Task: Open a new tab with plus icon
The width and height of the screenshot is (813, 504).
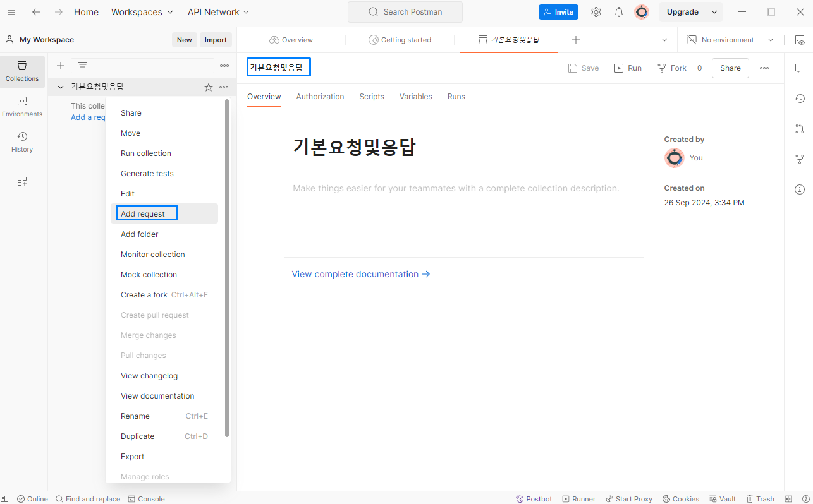Action: click(x=575, y=40)
